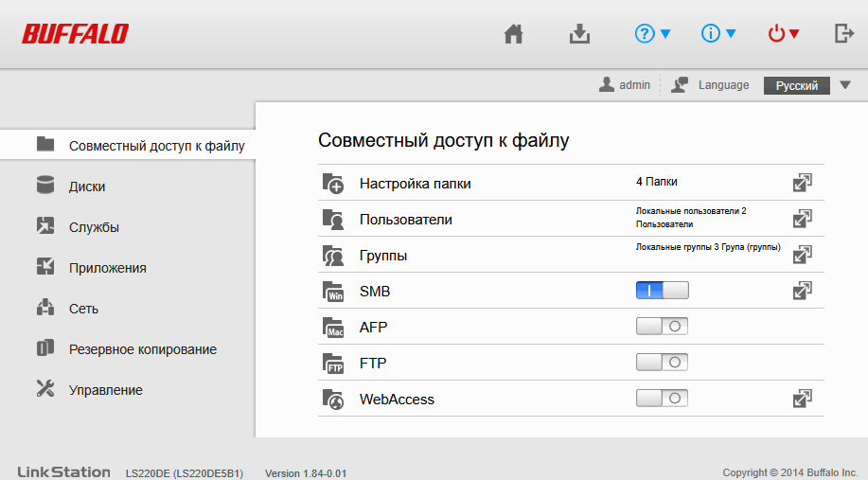Open the Приложения section
Screen dimensions: 868x480
[107, 268]
